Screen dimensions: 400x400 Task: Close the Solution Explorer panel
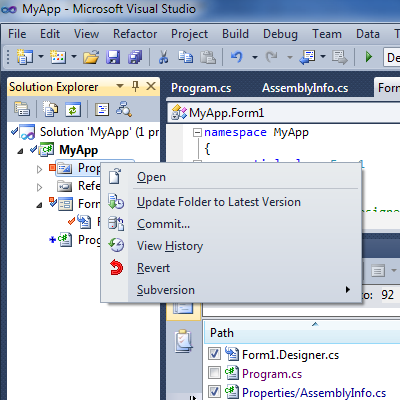(x=151, y=86)
